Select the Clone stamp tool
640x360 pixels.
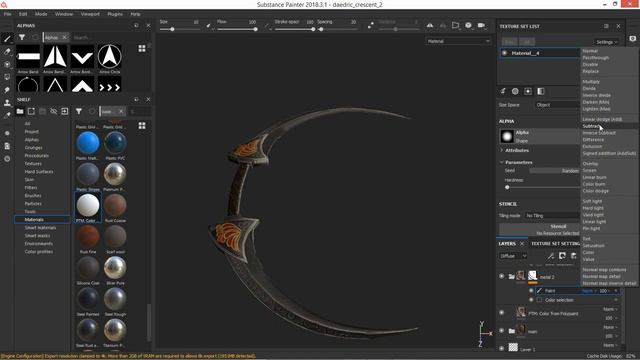tap(7, 102)
